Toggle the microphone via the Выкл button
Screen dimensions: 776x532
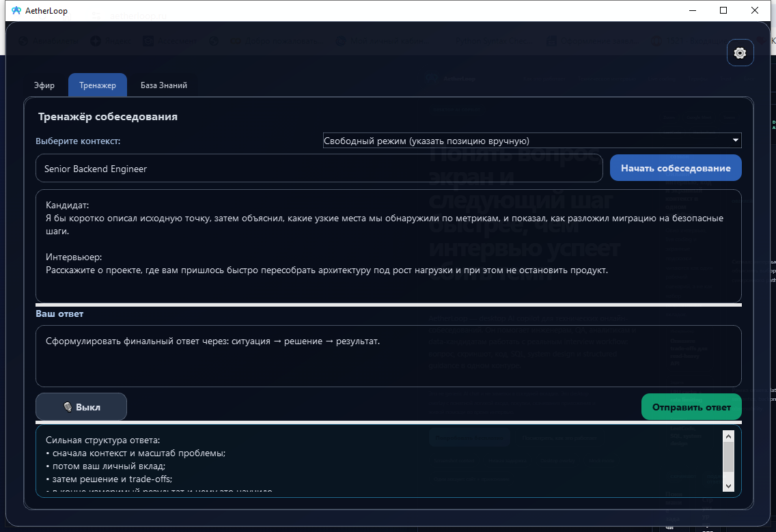click(x=81, y=406)
